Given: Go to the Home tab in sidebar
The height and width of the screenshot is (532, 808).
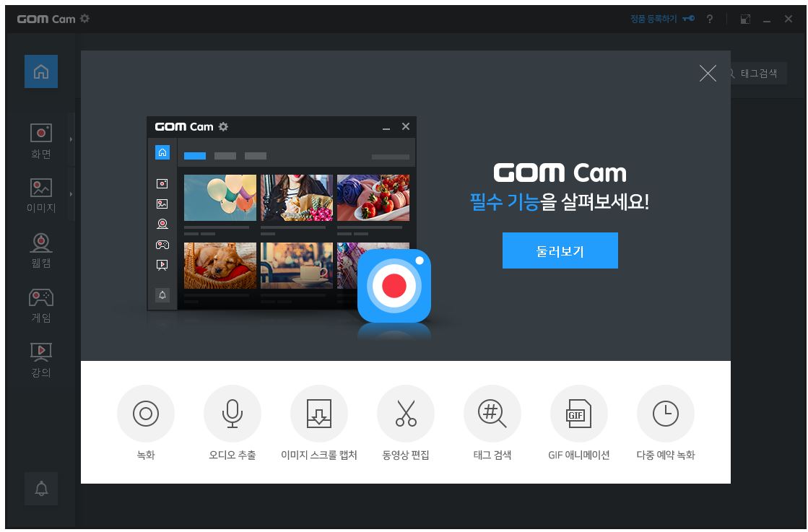Looking at the screenshot, I should tap(41, 71).
